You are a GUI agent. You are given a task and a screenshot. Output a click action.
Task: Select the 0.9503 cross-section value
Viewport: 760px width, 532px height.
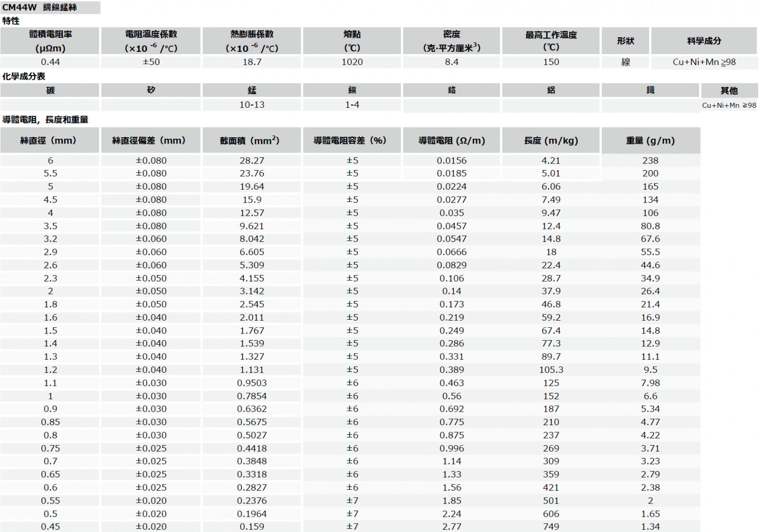(x=252, y=383)
